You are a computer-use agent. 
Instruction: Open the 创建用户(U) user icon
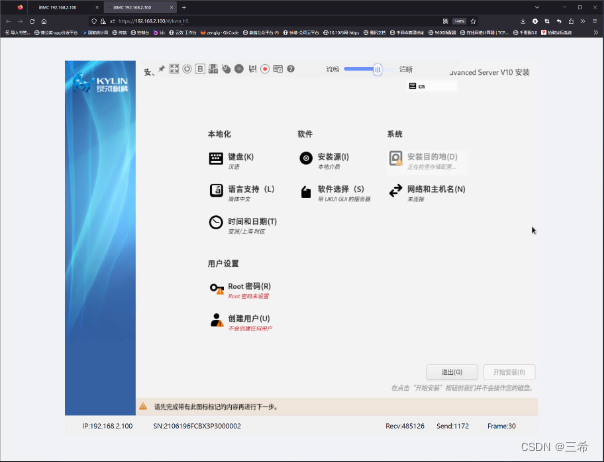[x=216, y=320]
